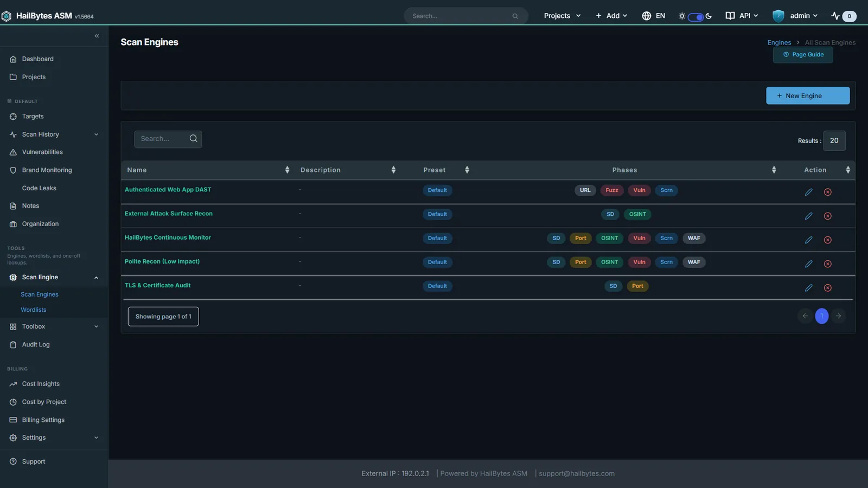Delete TLS & Certificate Audit engine

827,287
